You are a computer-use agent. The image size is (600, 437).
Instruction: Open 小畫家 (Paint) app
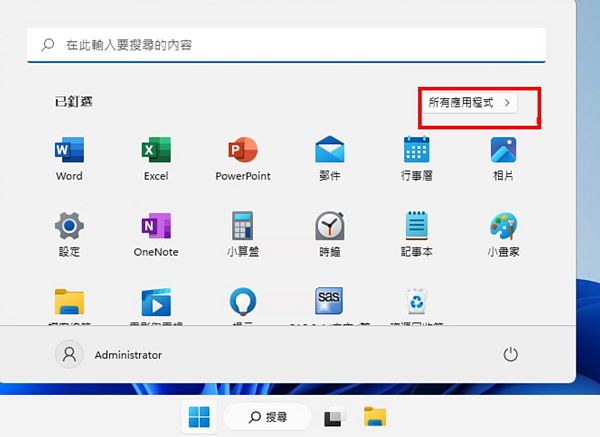(503, 226)
